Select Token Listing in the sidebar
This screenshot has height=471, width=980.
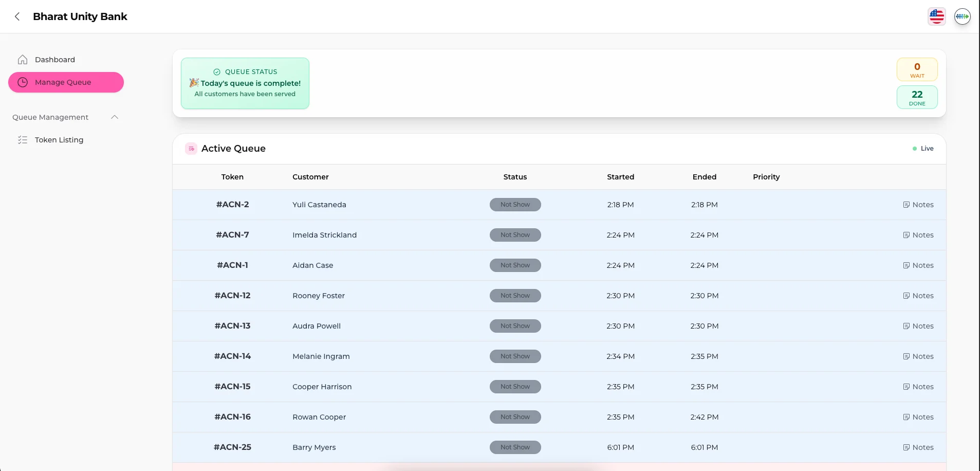point(59,140)
